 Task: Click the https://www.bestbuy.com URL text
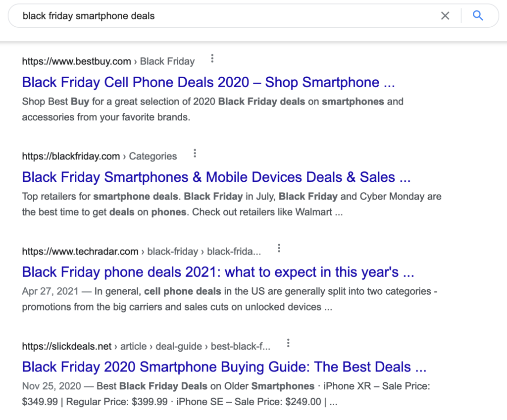click(x=76, y=61)
